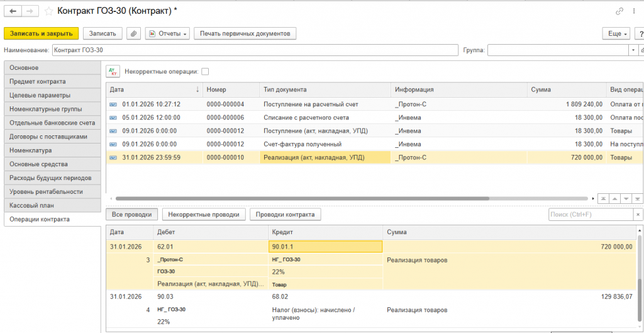Open attached files with paperclip icon
Screen dimensions: 644x333
[x=133, y=33]
